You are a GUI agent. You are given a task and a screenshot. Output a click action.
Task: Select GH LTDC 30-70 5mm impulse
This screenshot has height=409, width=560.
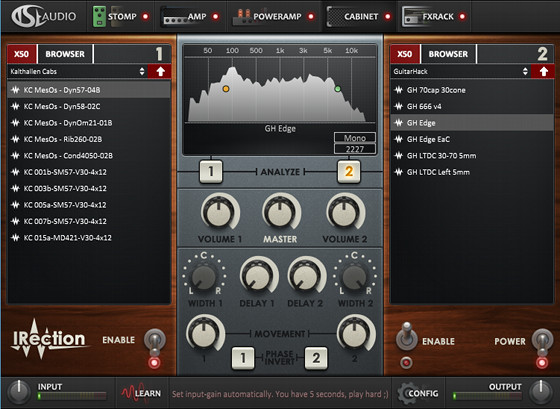[472, 156]
